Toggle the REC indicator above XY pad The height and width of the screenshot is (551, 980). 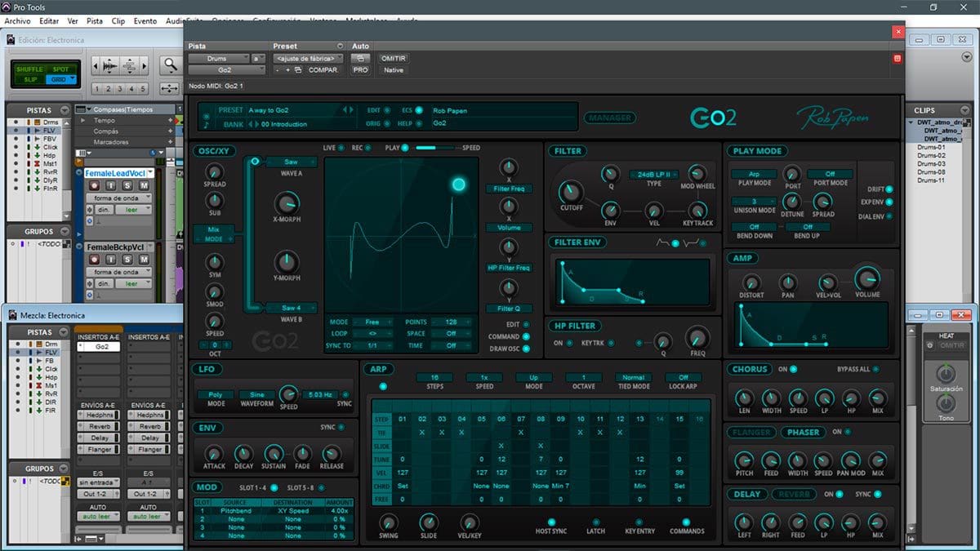click(x=369, y=148)
